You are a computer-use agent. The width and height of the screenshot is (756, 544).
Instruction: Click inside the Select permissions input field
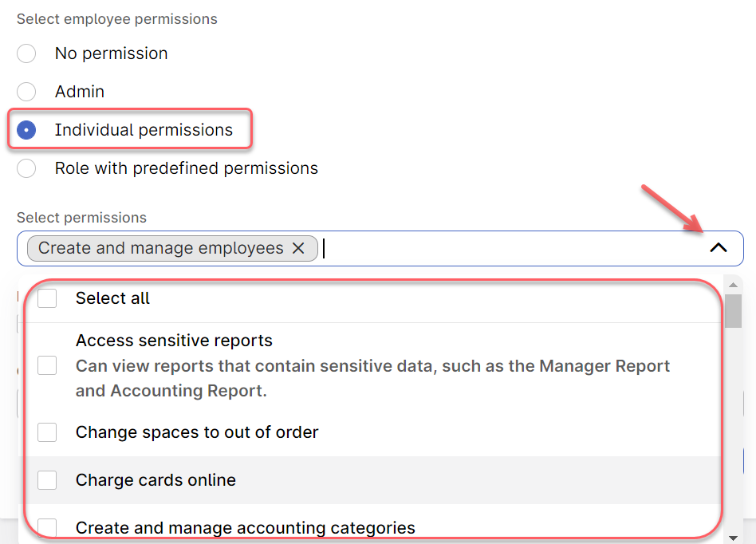click(511, 248)
